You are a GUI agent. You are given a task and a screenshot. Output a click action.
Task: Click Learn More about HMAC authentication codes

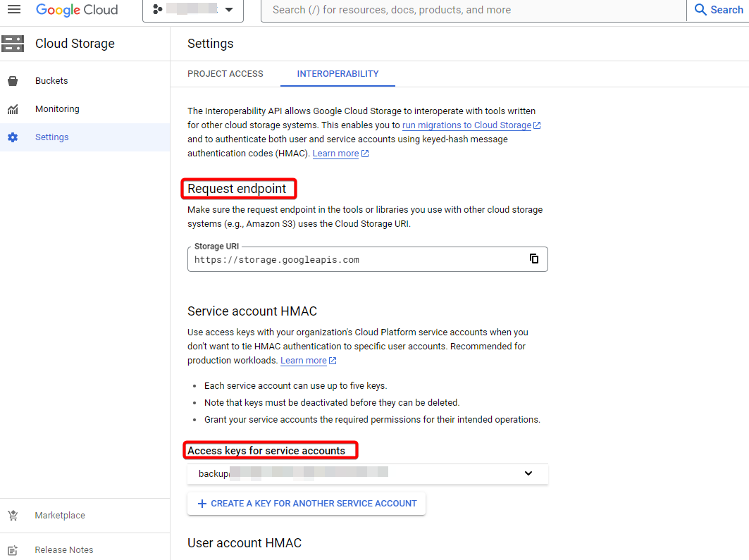click(336, 153)
